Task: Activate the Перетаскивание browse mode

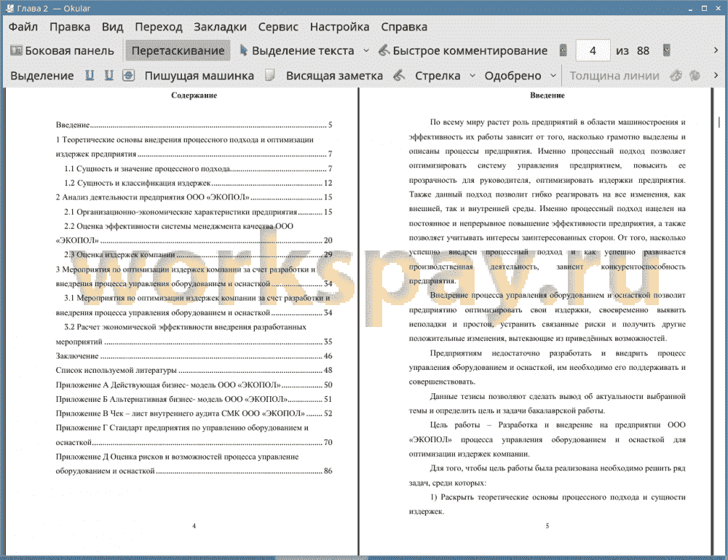Action: pyautogui.click(x=178, y=51)
